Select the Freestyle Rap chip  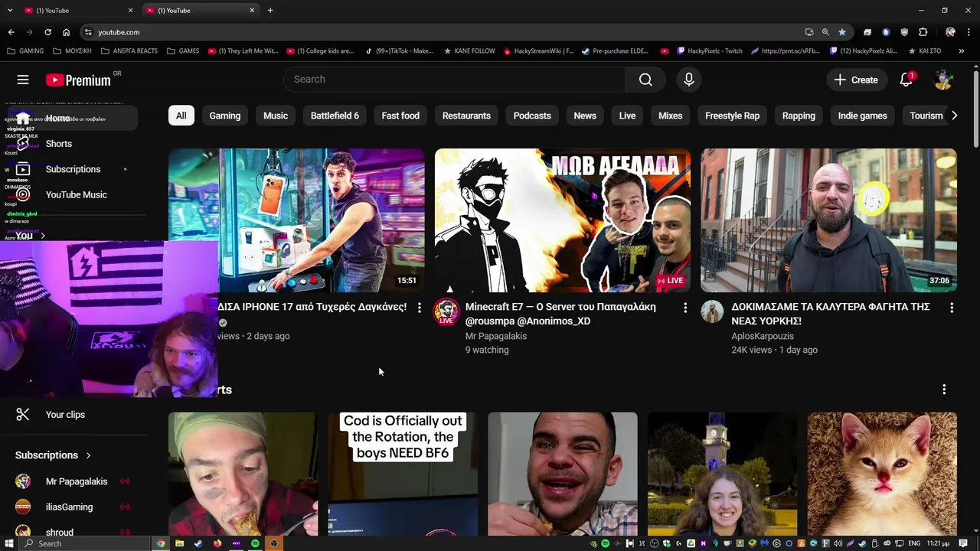point(732,116)
